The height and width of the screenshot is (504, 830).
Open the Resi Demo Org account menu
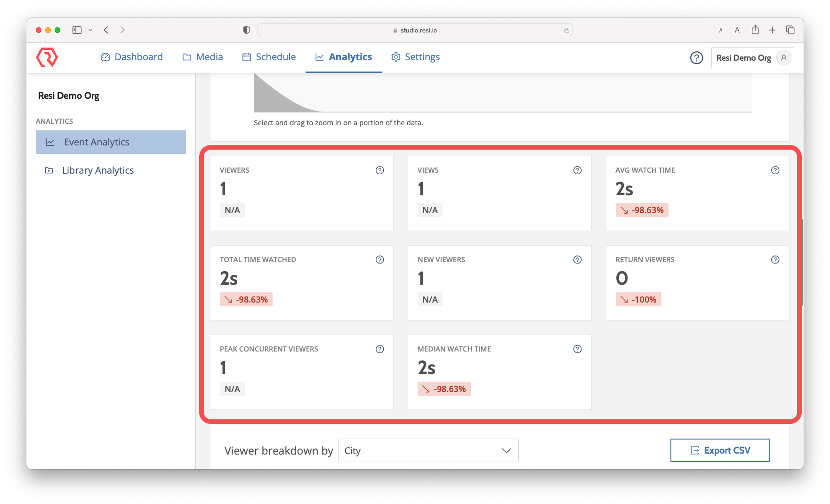(x=752, y=58)
